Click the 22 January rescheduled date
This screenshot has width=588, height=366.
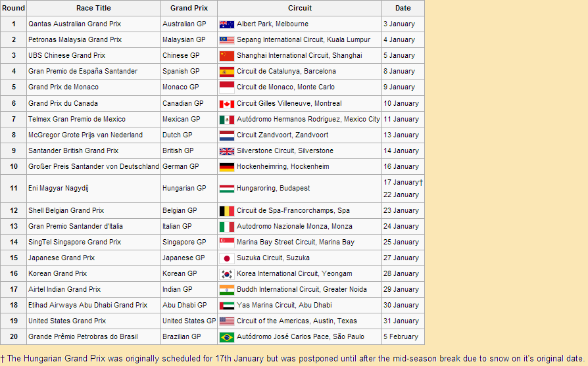[401, 194]
